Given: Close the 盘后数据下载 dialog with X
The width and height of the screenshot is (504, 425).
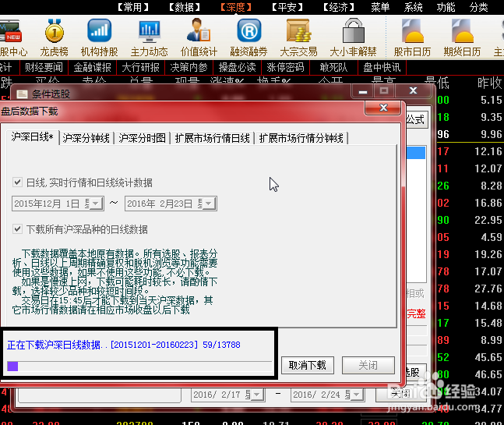Looking at the screenshot, I should pos(383,108).
